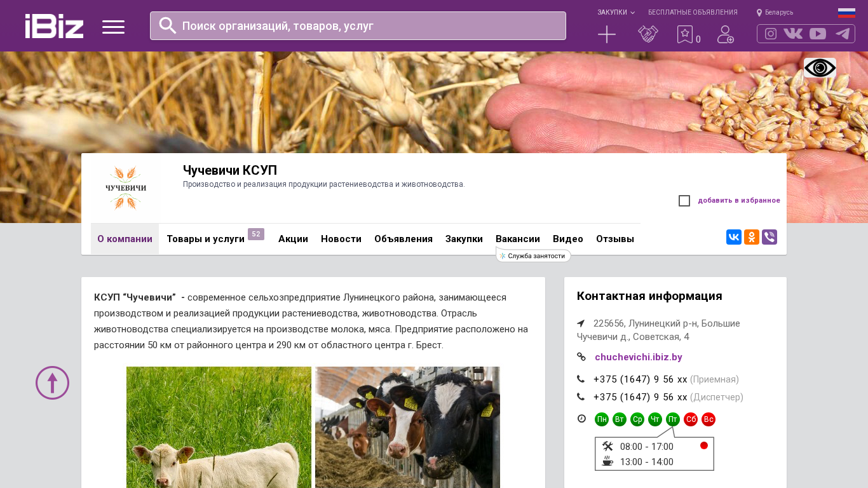
Task: Select Friday (Пт) schedule circle
Action: (673, 419)
